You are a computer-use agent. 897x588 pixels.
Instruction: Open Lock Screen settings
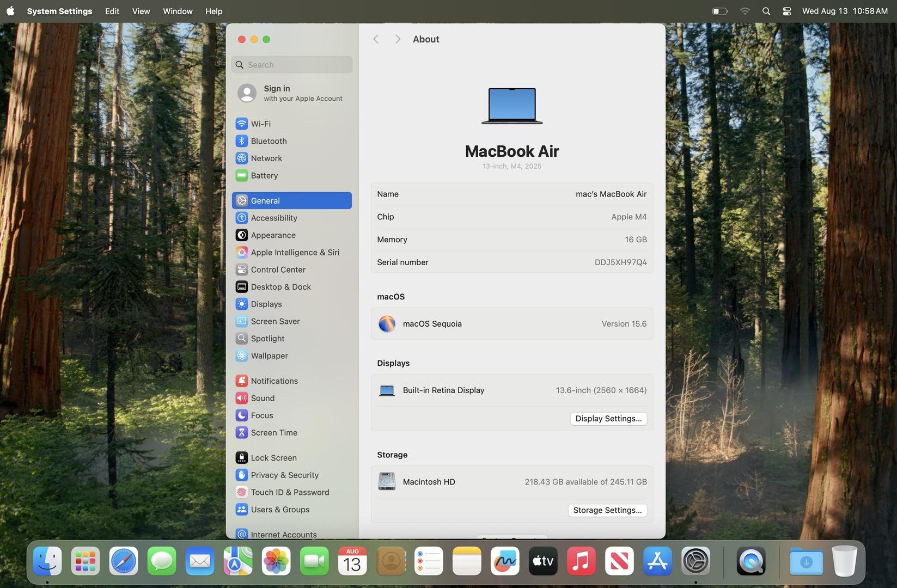pos(291,458)
